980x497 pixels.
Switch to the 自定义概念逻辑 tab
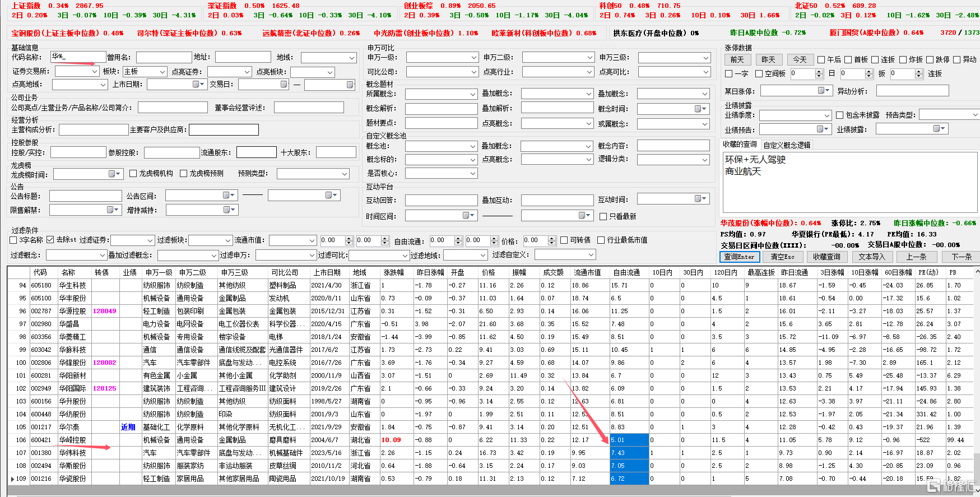787,145
